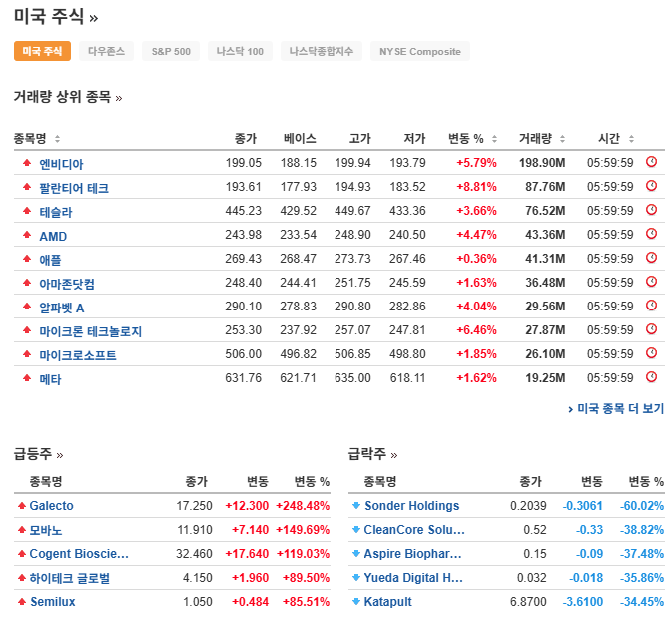Sort table by 종목명 column arrows

[x=57, y=139]
